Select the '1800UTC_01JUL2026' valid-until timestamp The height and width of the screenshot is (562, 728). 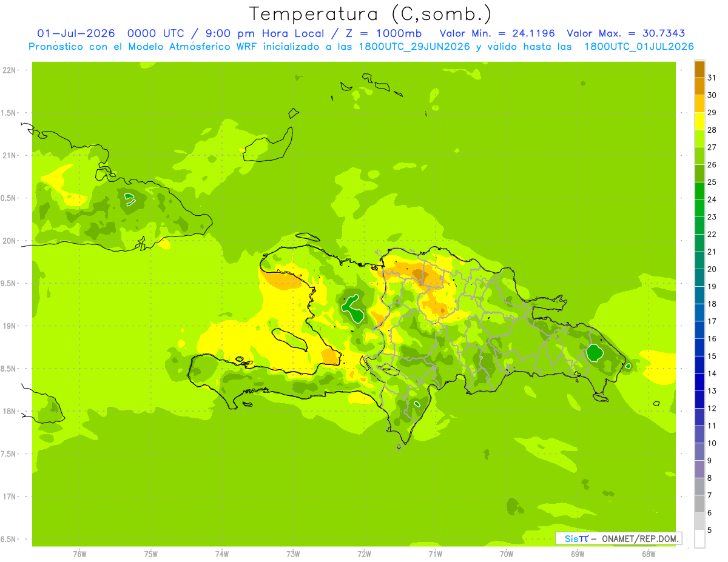639,47
